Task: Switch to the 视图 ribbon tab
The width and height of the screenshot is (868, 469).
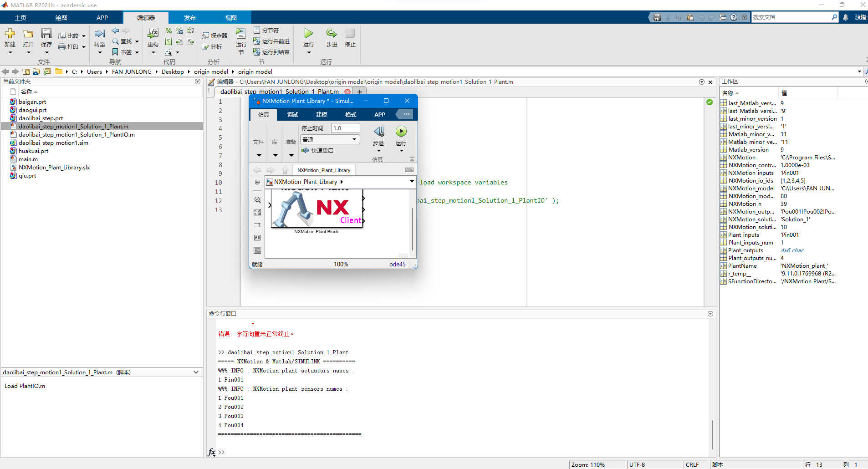Action: coord(231,17)
